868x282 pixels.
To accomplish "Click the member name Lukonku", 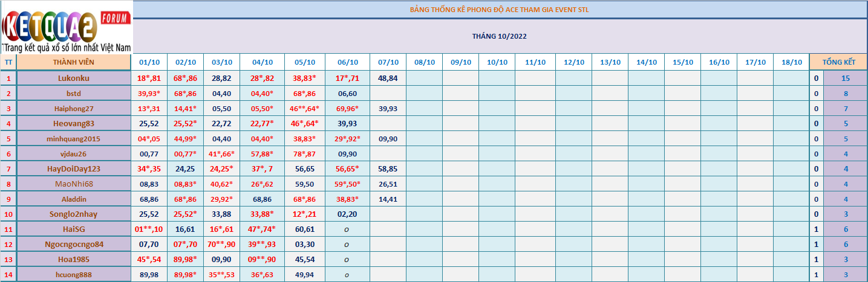I will (73, 78).
